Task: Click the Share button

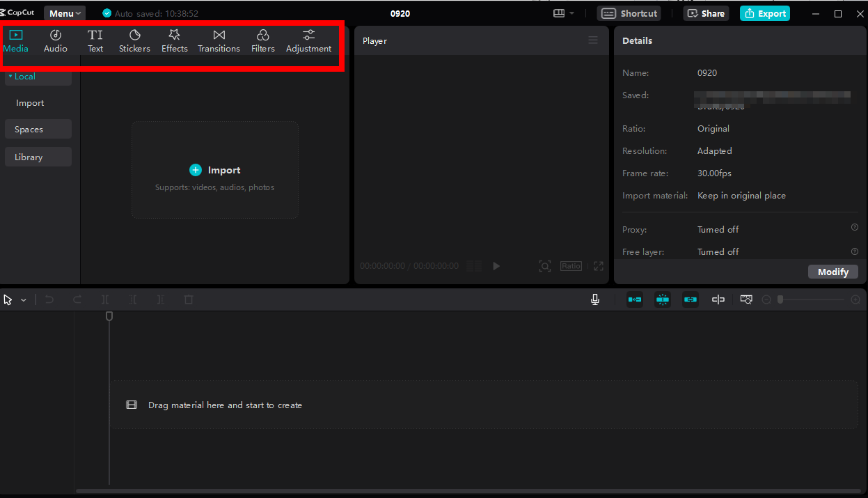Action: [x=706, y=13]
